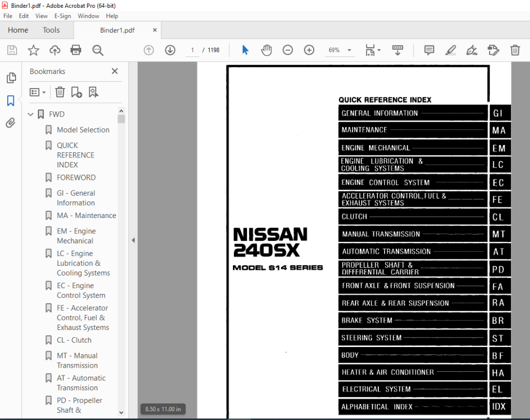This screenshot has width=530, height=420.
Task: Open GI - General Information bookmark
Action: pos(76,198)
